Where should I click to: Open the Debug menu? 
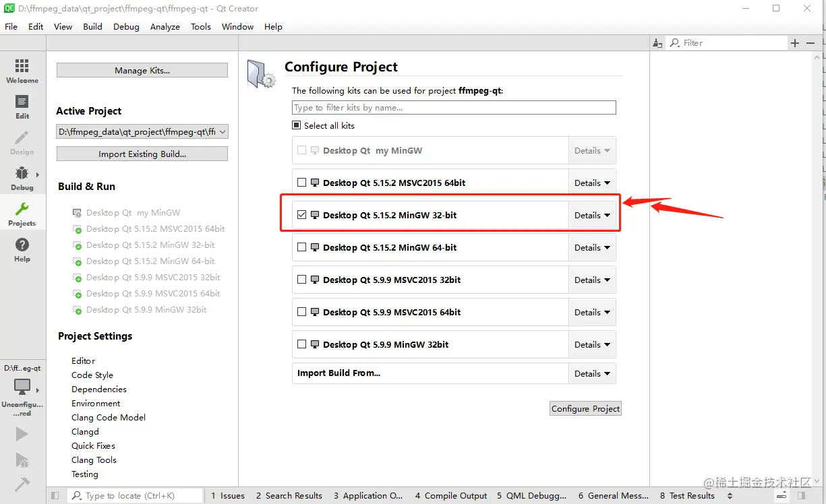click(126, 27)
